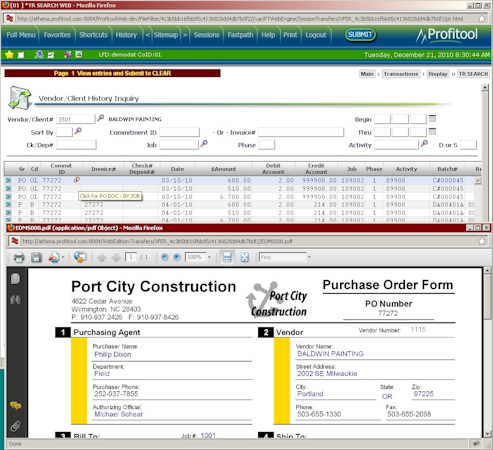Click Vendor/Client History Inquiry refresh icon

click(x=20, y=98)
